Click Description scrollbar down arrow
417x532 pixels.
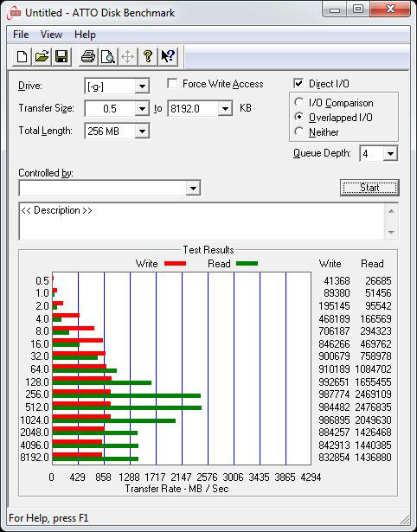click(x=391, y=233)
